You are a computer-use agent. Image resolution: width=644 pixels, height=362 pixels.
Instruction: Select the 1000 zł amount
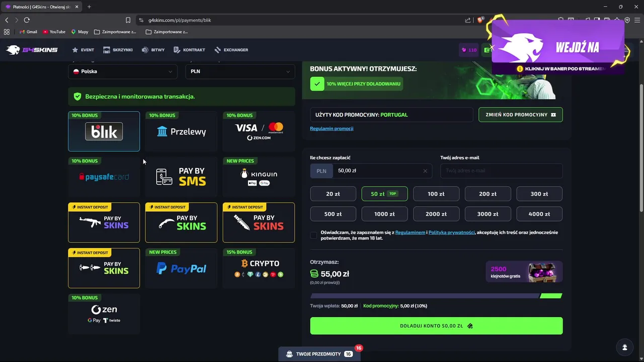(x=384, y=214)
